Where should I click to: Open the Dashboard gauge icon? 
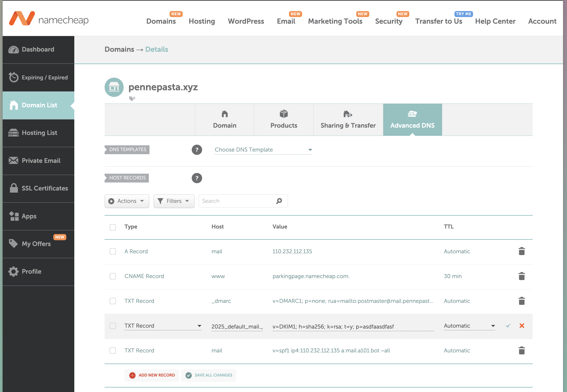click(x=13, y=50)
